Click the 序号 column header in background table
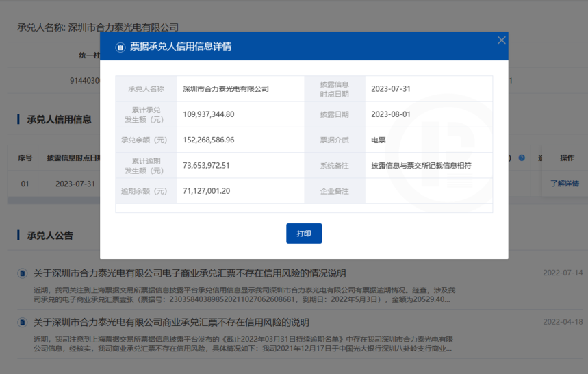 pos(25,158)
